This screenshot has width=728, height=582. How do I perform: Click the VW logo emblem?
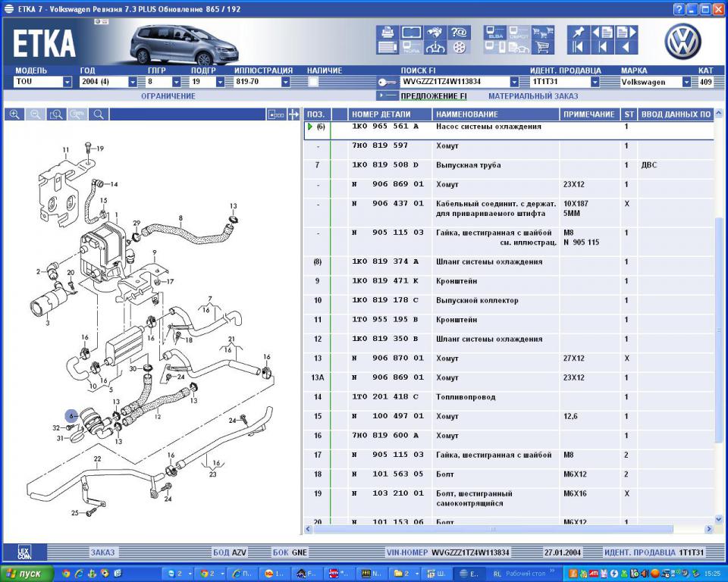coord(682,42)
